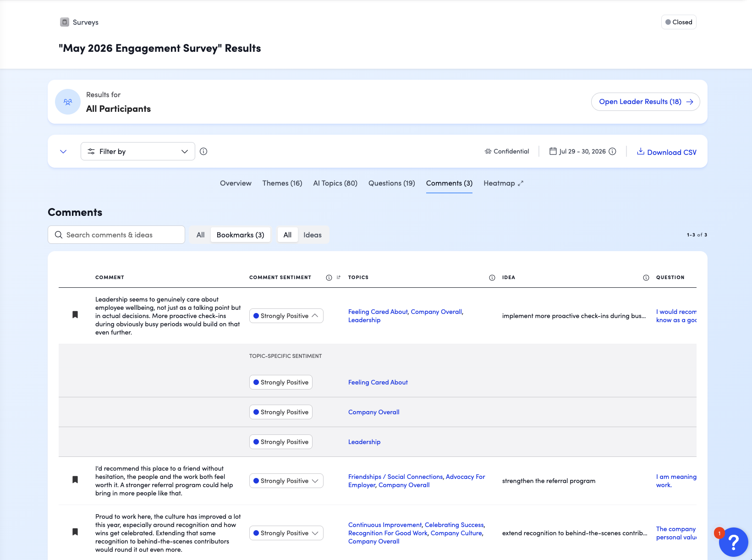
Task: Toggle bookmark on the leadership wellbeing comment
Action: point(75,314)
